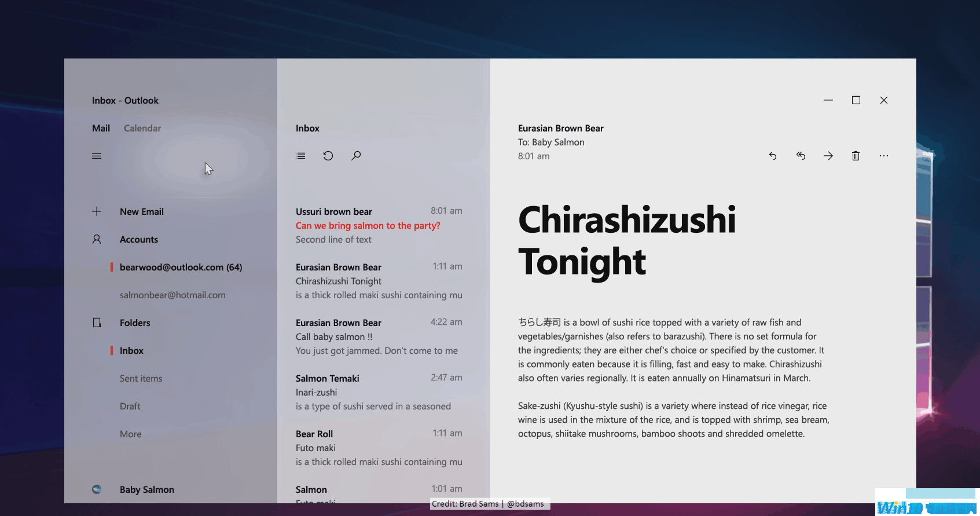Open Bear Roll Futo maki email
Screen dimensions: 980x516
coord(379,448)
